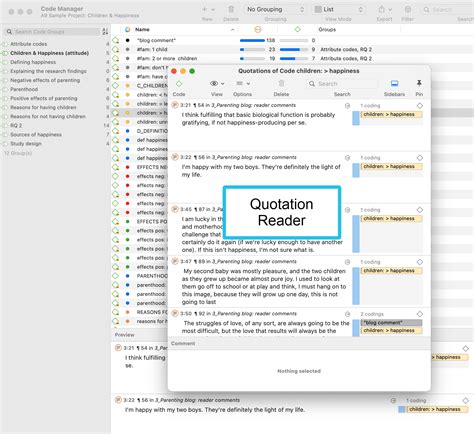The width and height of the screenshot is (474, 434).
Task: Click comment icon of quotation 3:22 in Reader
Action: tap(347, 158)
